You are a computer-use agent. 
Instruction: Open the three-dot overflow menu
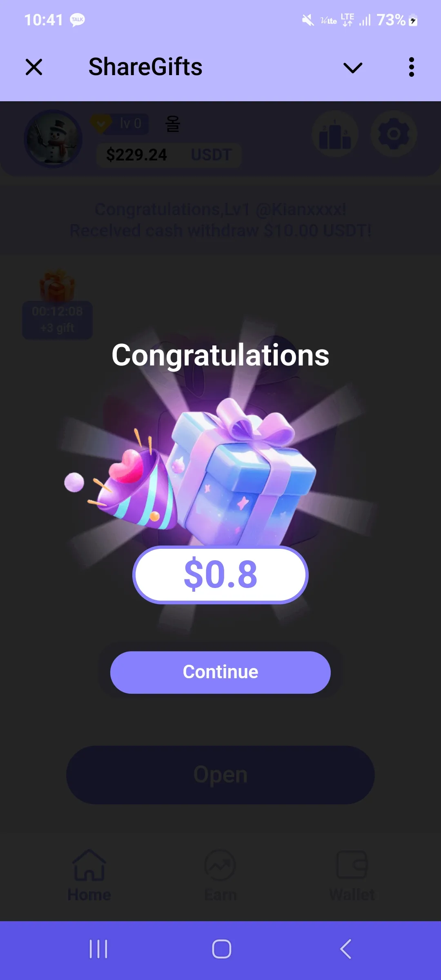[x=412, y=67]
